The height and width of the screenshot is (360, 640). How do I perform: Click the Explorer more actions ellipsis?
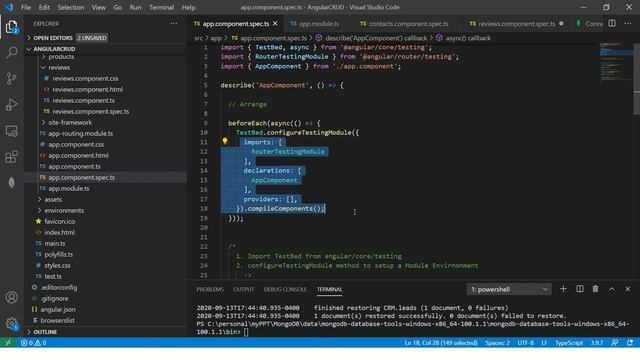pos(174,24)
